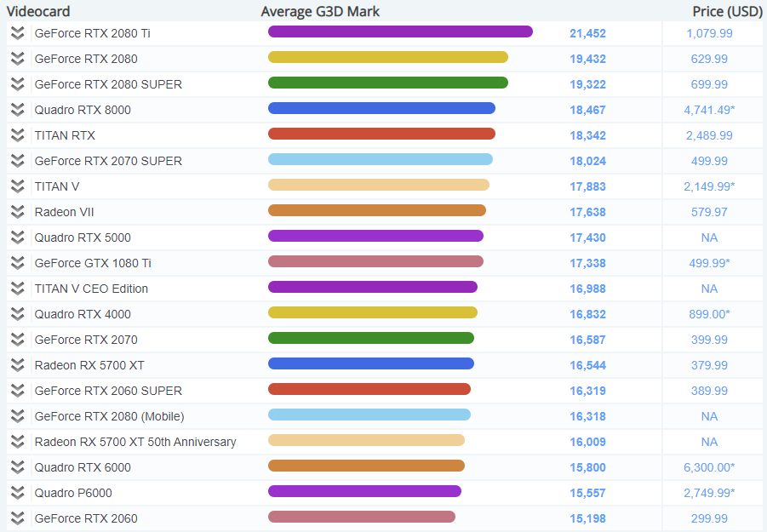The image size is (767, 532).
Task: Click the Average G3D Mark column header
Action: (x=320, y=11)
